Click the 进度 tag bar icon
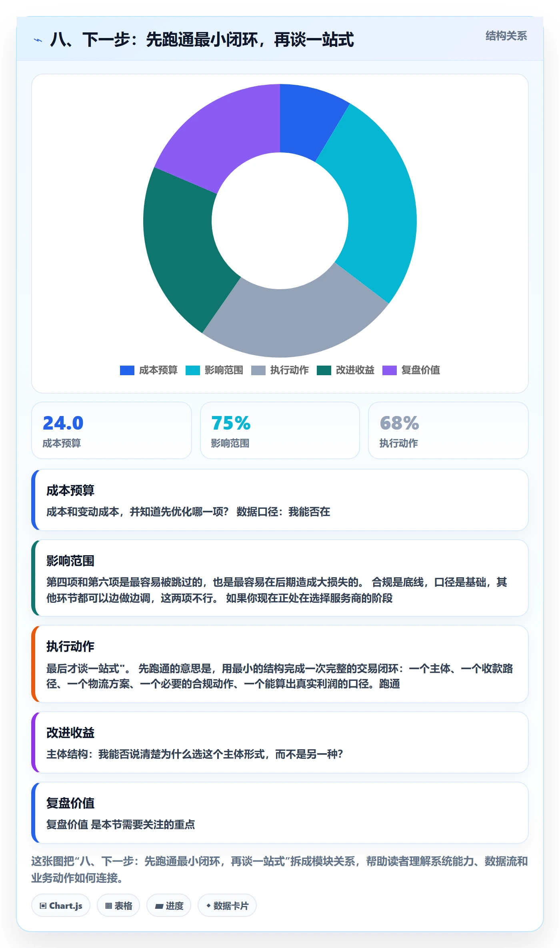The width and height of the screenshot is (560, 948). tap(159, 906)
